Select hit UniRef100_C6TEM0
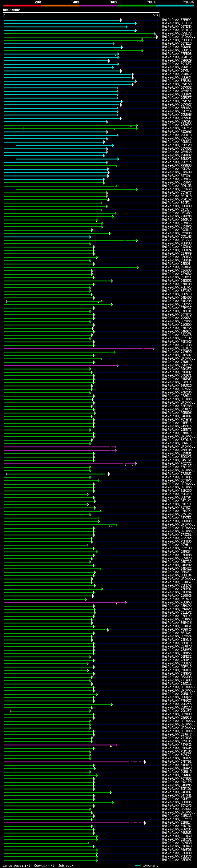The height and width of the screenshot is (868, 197). 176,27
